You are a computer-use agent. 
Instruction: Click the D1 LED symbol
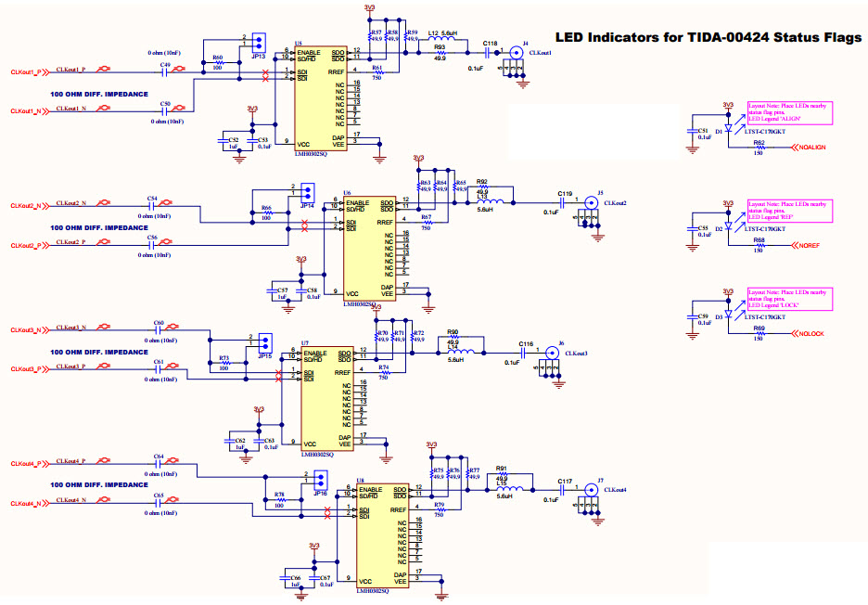tap(730, 132)
